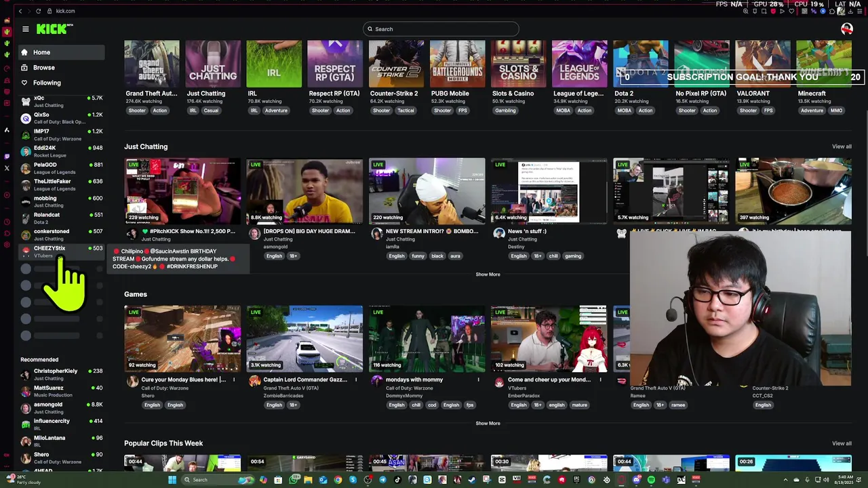
Task: Click the mature tag on EmberParadox stream
Action: point(579,405)
